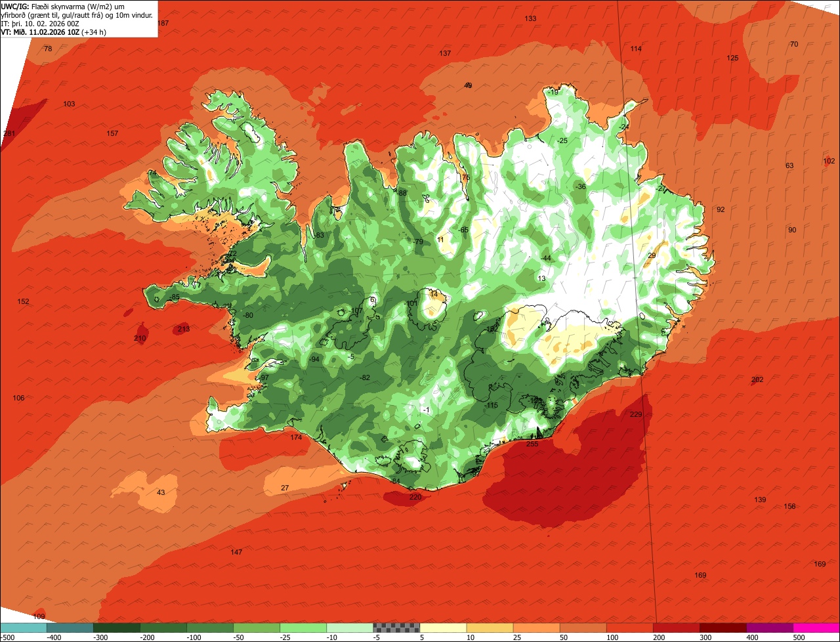Click the map value 229 in the dark red area

point(636,414)
